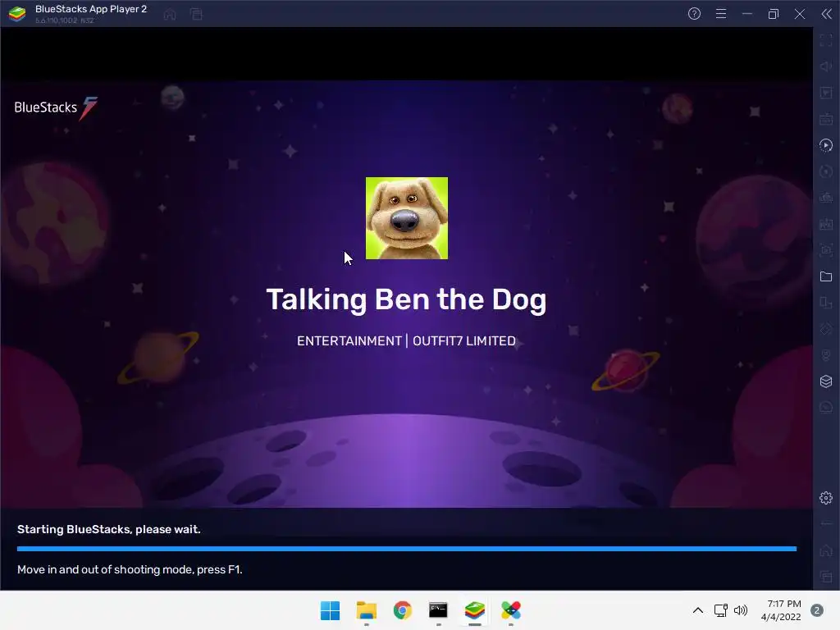This screenshot has width=840, height=630.
Task: Click the colorful X icon in taskbar
Action: coord(511,610)
